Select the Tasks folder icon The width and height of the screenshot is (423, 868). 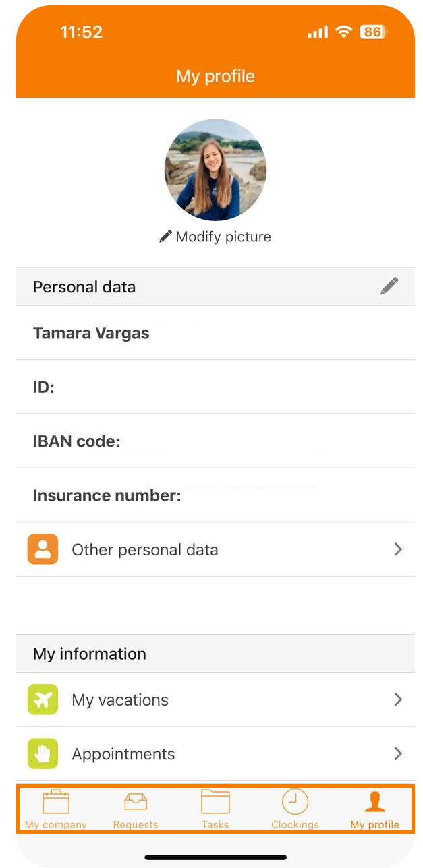click(x=215, y=802)
